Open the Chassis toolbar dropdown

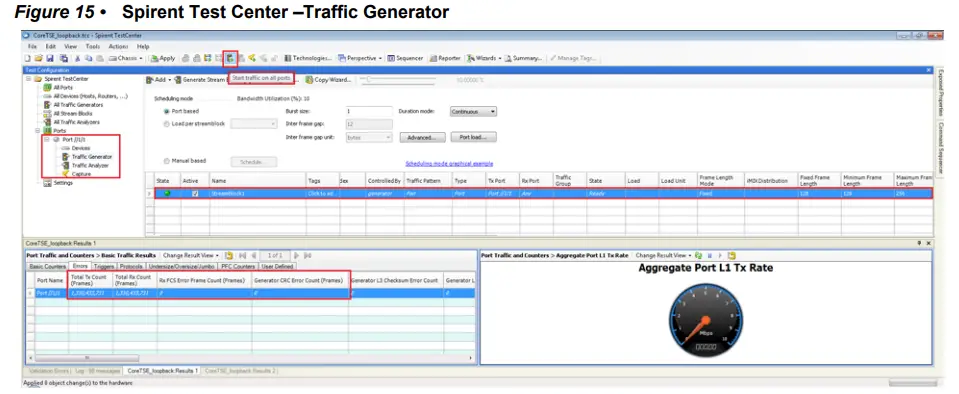pos(125,58)
